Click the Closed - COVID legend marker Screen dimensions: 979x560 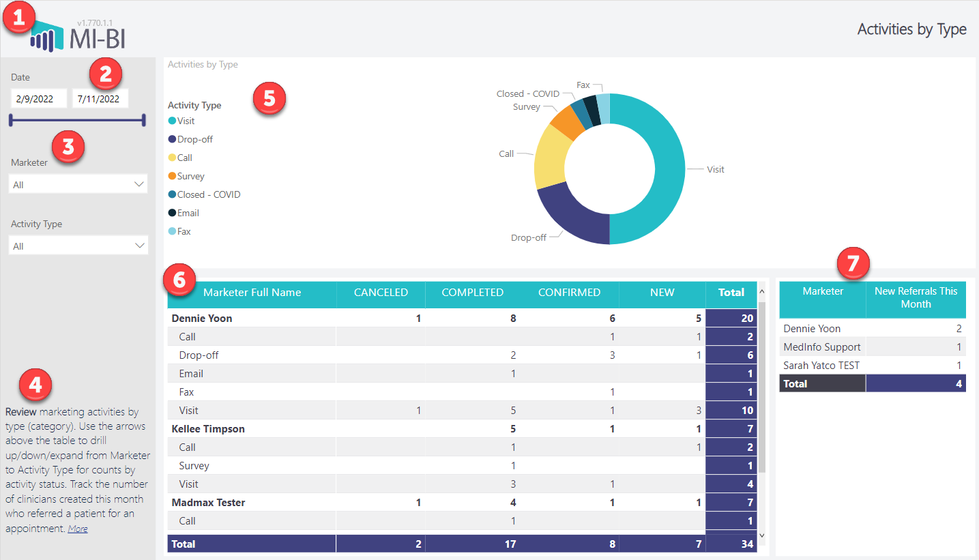171,194
